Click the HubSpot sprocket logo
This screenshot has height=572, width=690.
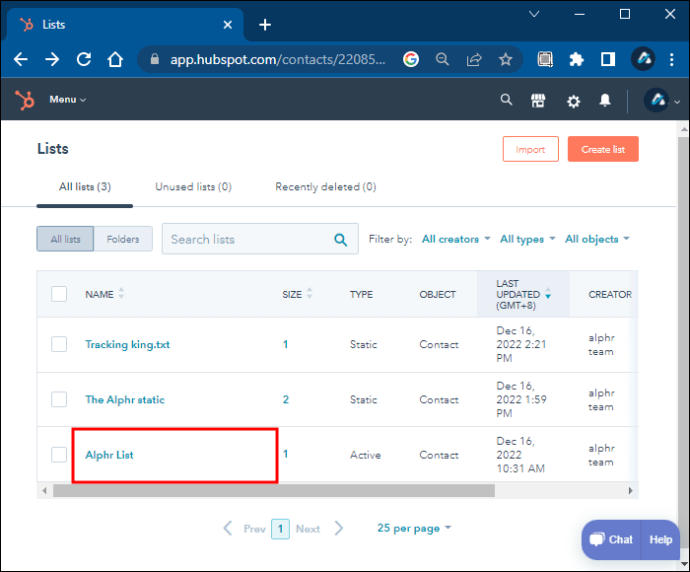(x=25, y=100)
